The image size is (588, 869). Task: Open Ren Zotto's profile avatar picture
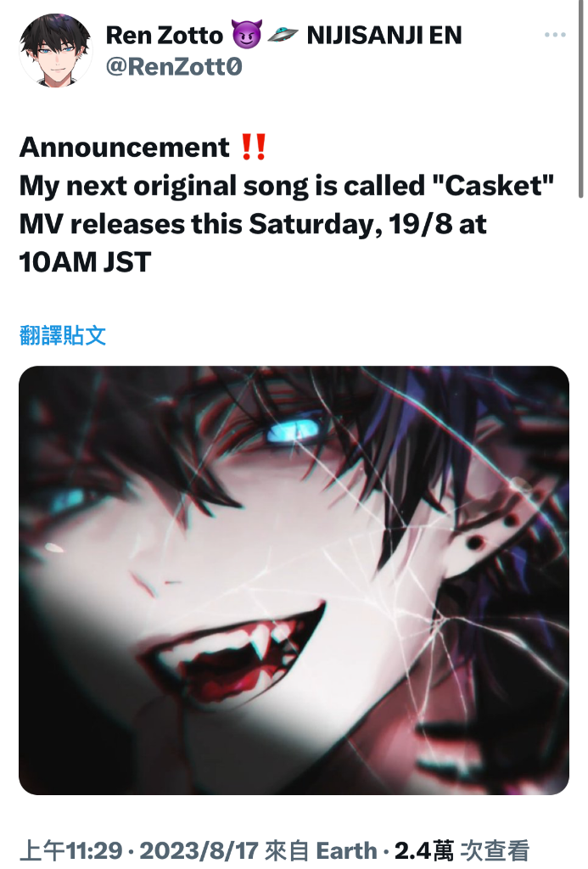[56, 50]
